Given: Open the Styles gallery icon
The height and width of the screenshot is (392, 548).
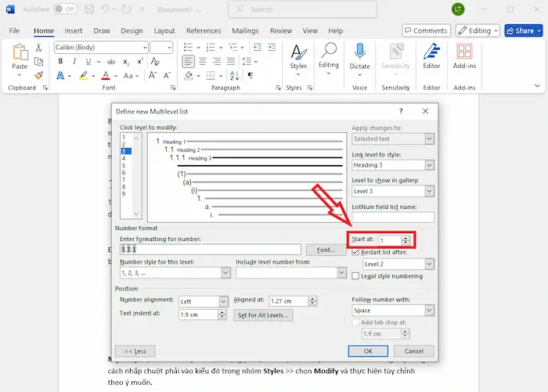Looking at the screenshot, I should click(x=297, y=55).
